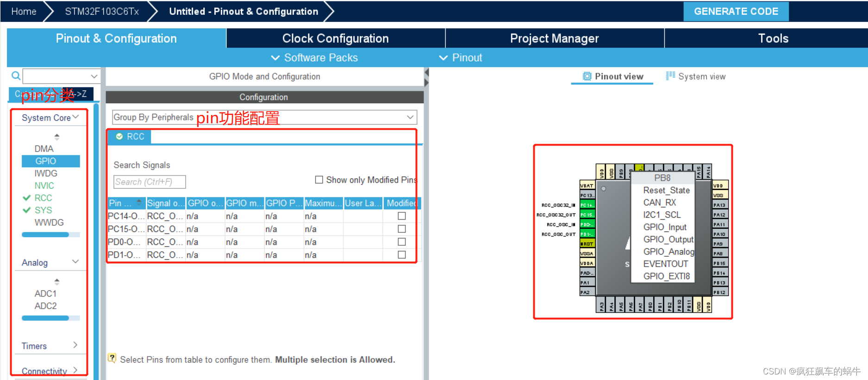Choose Reset_State from PB8 menu
Screen dimensions: 868x380
667,190
